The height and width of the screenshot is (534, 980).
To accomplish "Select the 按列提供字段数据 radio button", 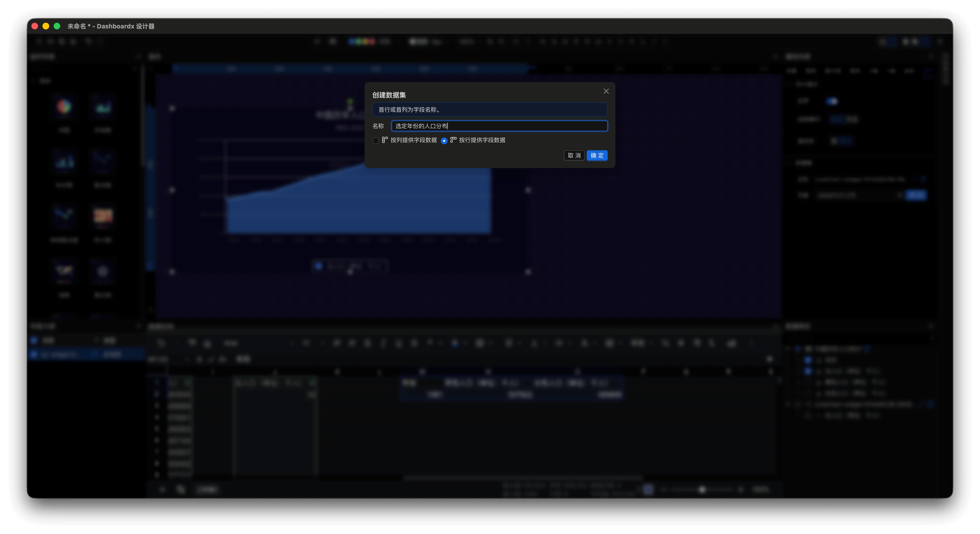I will point(375,141).
